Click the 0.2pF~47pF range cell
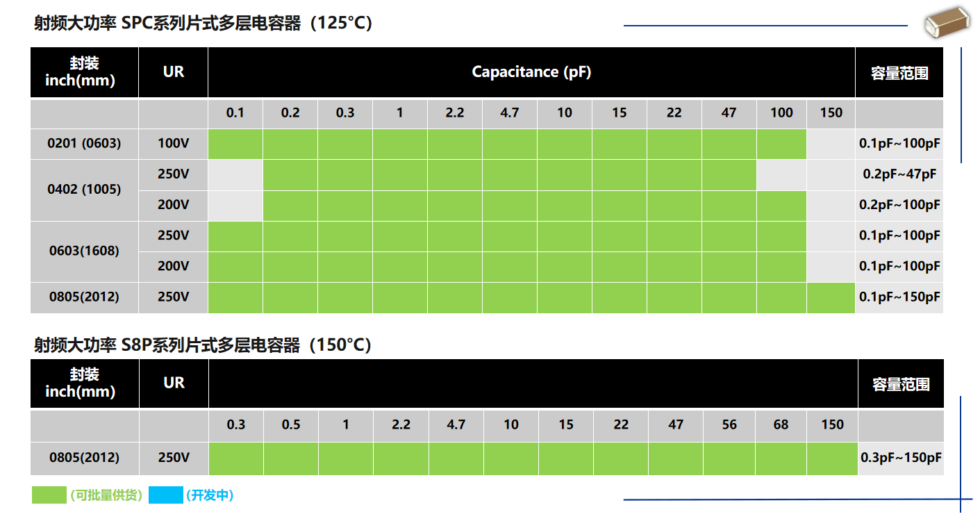Image resolution: width=980 pixels, height=521 pixels. click(x=899, y=174)
